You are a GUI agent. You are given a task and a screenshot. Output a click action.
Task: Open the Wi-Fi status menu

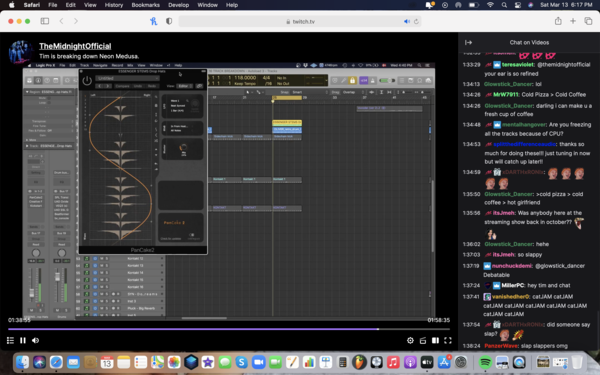pyautogui.click(x=490, y=5)
